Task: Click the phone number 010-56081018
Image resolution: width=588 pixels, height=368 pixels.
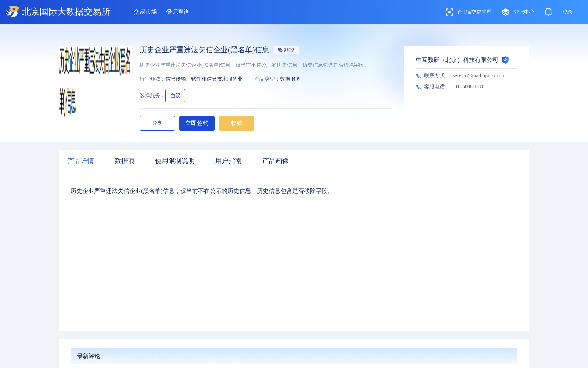Action: [x=468, y=87]
